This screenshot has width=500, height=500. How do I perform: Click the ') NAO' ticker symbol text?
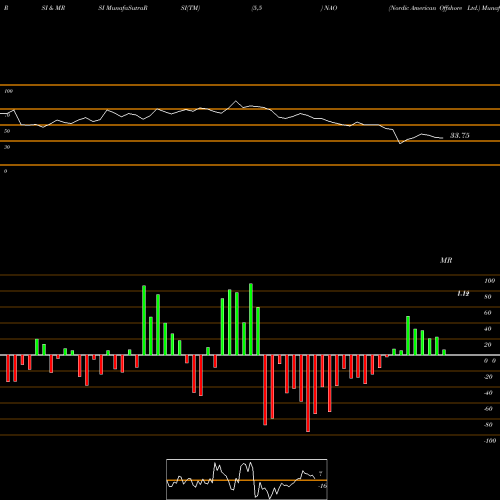tap(329, 8)
